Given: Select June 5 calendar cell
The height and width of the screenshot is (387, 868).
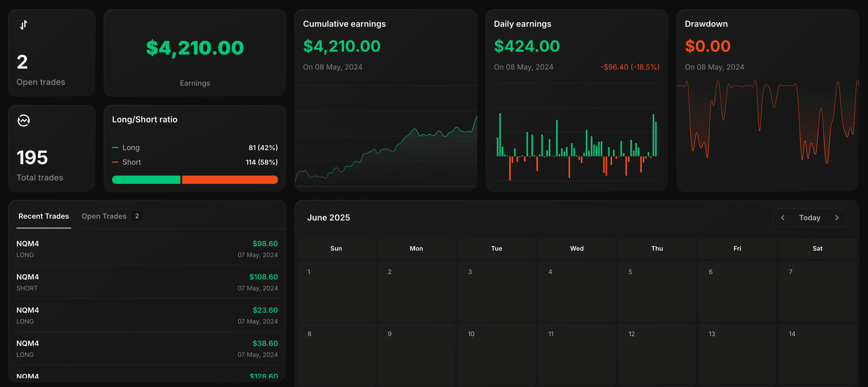Looking at the screenshot, I should coord(657,291).
